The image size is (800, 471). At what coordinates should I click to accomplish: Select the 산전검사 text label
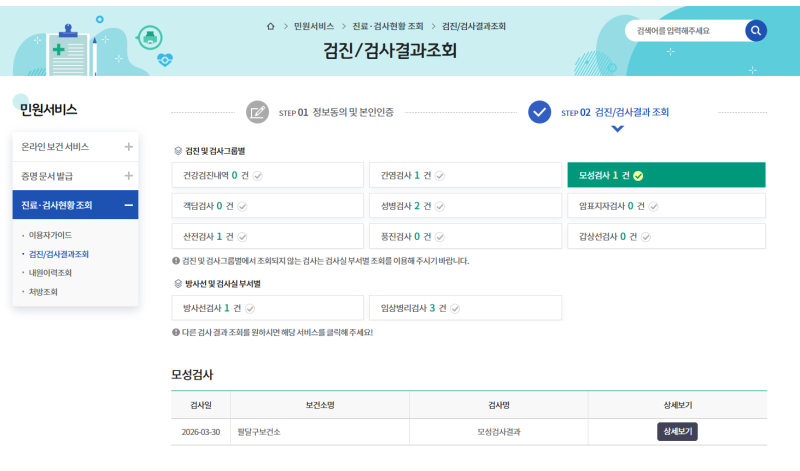198,237
